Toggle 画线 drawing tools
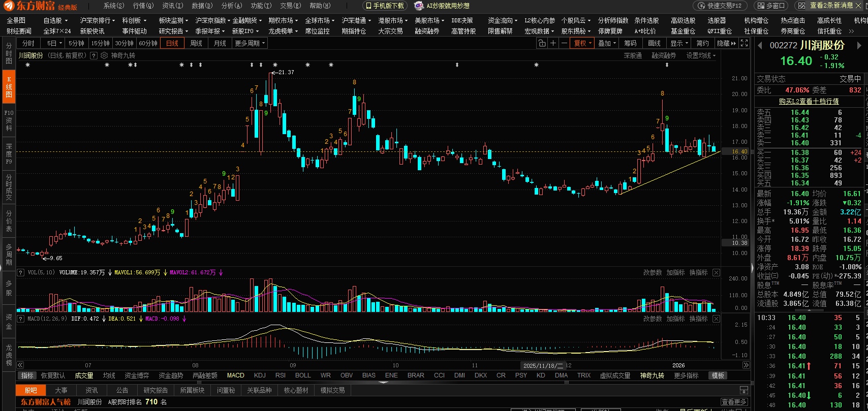The image size is (868, 411). coord(655,43)
